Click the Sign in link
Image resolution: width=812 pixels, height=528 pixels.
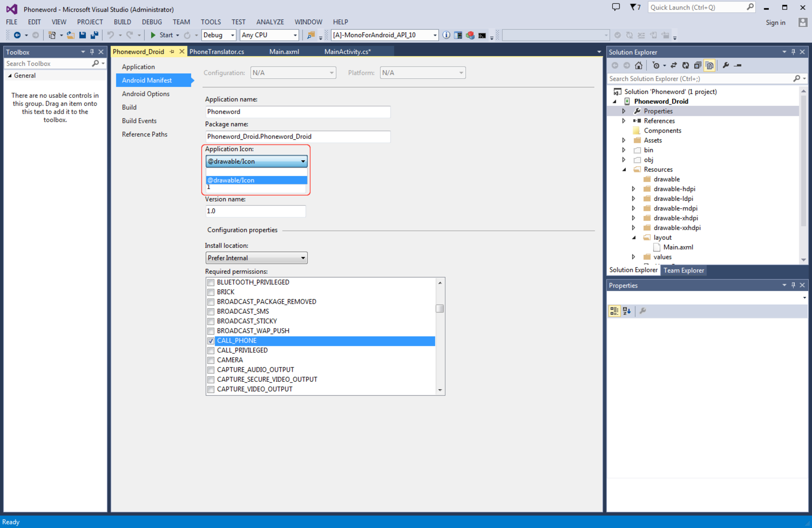click(x=775, y=22)
